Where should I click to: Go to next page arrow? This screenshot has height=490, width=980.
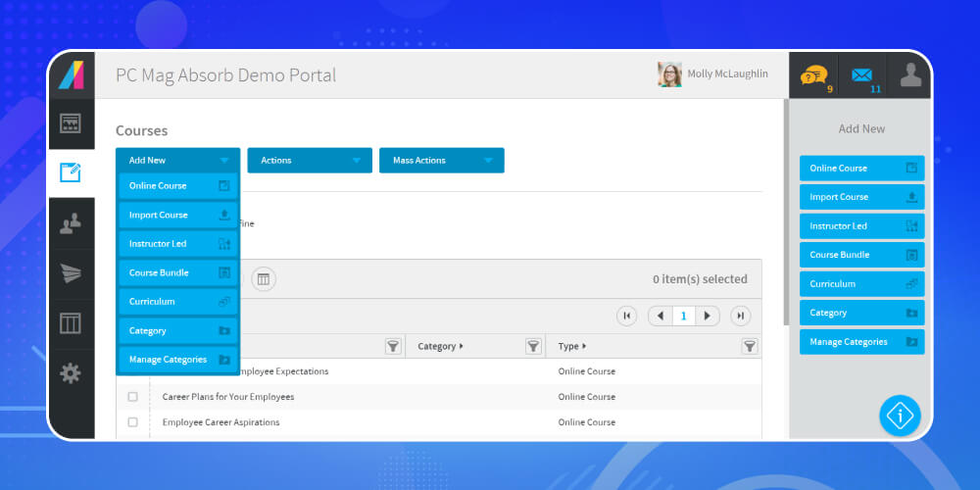[708, 316]
